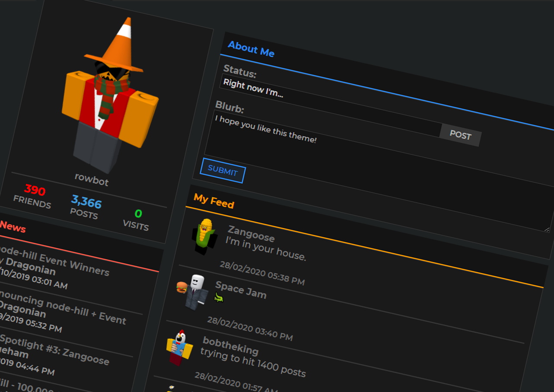Open bobtheking's chicken avatar
The width and height of the screenshot is (554, 392).
point(180,348)
